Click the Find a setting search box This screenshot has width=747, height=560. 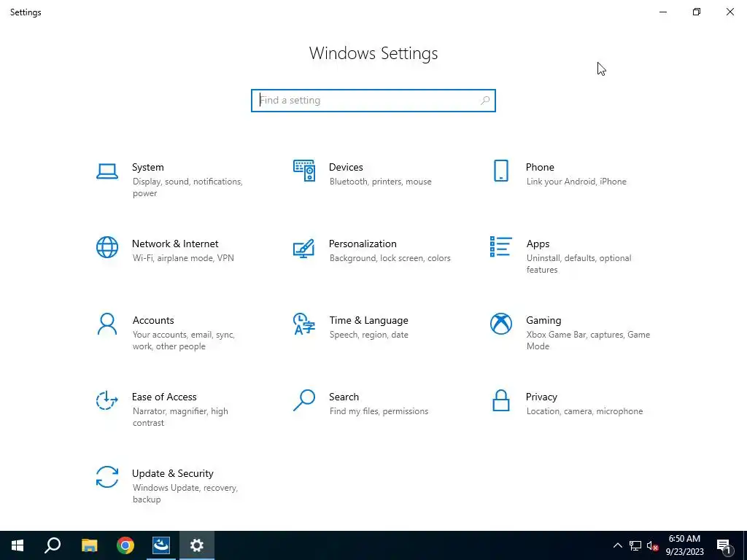[373, 101]
